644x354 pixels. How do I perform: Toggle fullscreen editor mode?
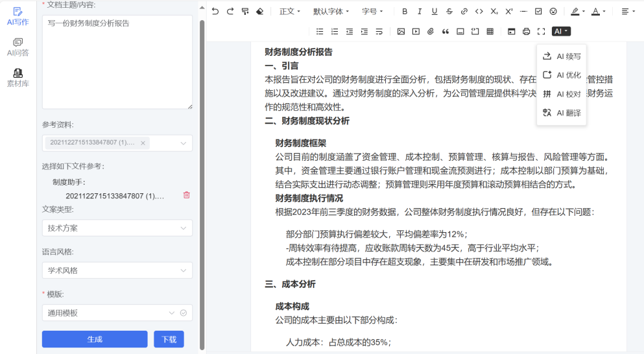[x=541, y=31]
